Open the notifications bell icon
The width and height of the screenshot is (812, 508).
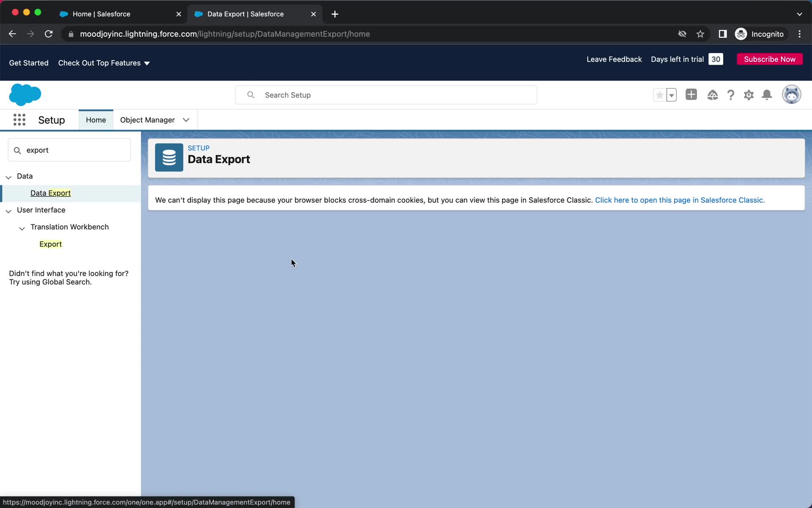point(767,95)
